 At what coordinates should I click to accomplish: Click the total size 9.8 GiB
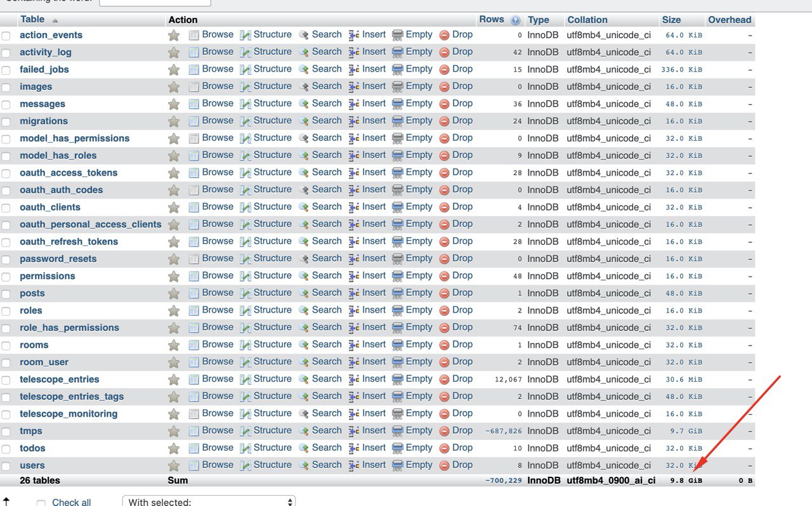click(x=686, y=481)
